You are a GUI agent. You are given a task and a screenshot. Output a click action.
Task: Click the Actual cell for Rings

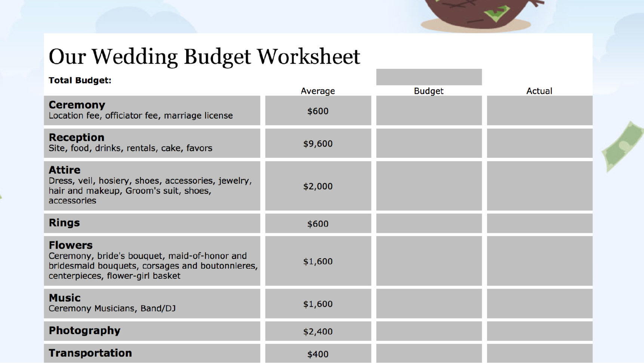click(x=539, y=223)
